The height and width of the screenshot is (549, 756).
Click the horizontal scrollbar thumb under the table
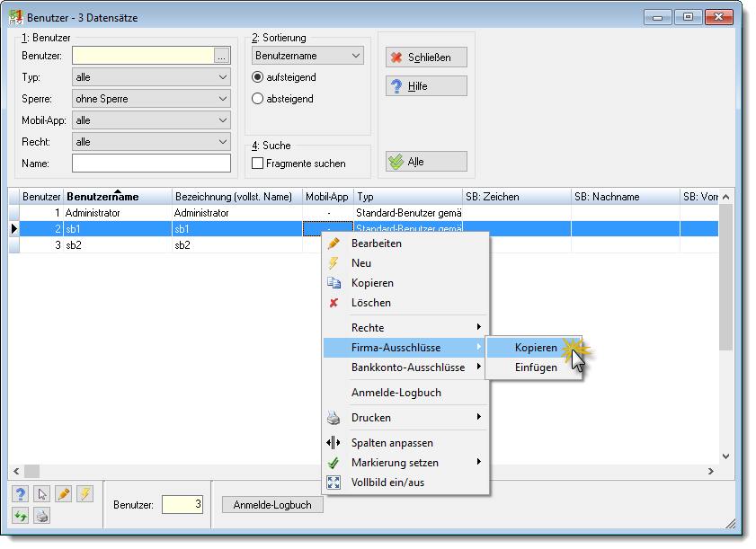pos(31,471)
